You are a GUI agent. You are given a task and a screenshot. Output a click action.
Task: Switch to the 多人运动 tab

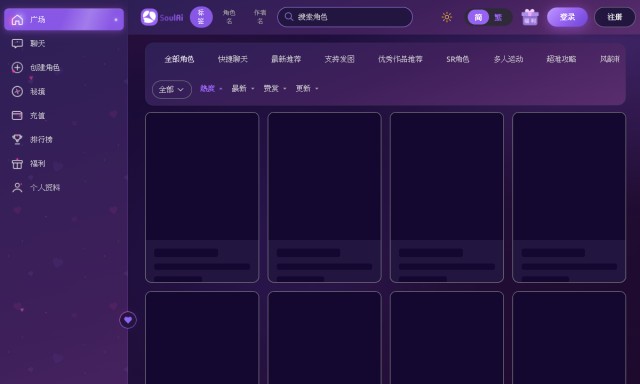tap(508, 59)
